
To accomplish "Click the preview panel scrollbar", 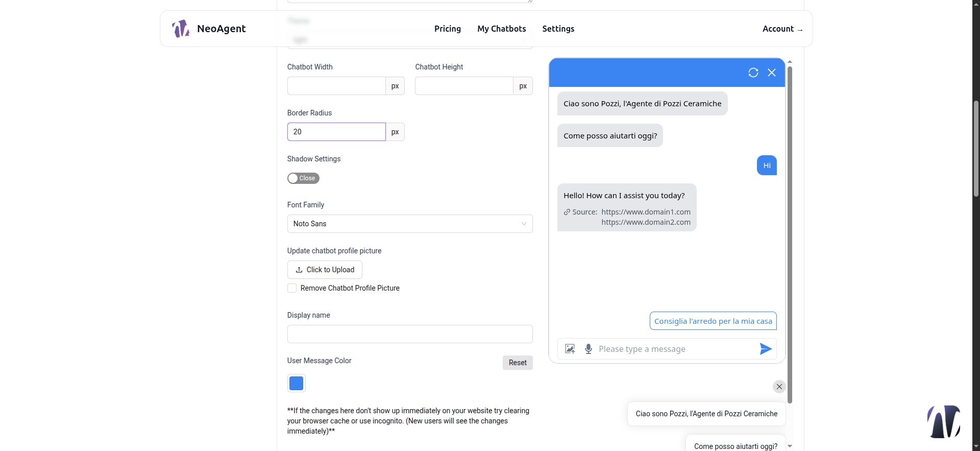I will pos(790,235).
